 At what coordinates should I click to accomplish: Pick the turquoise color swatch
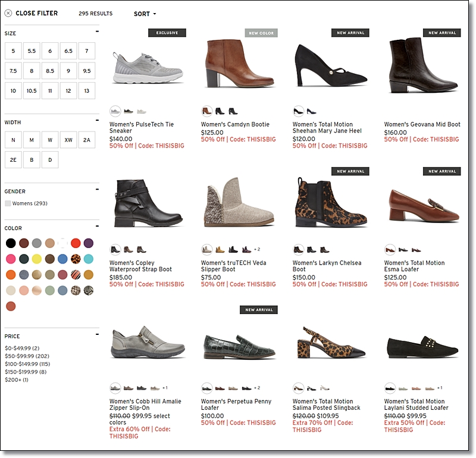(89, 259)
